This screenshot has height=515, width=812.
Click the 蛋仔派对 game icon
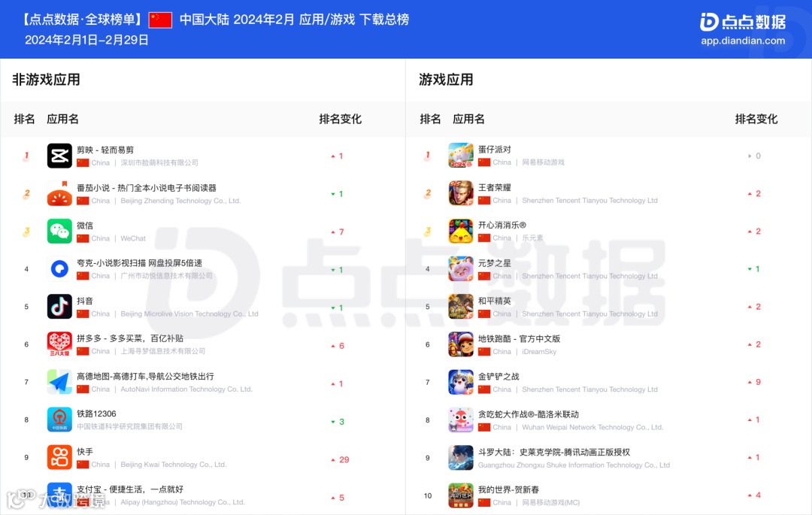point(461,156)
